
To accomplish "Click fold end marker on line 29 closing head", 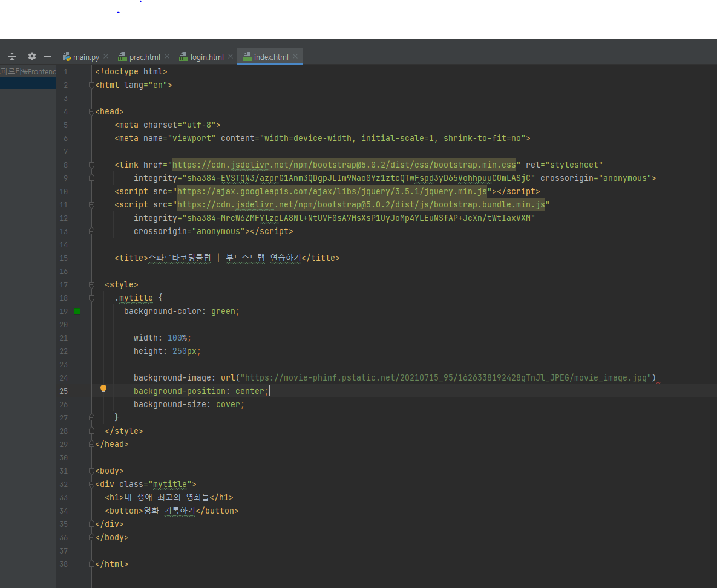I will pyautogui.click(x=91, y=445).
